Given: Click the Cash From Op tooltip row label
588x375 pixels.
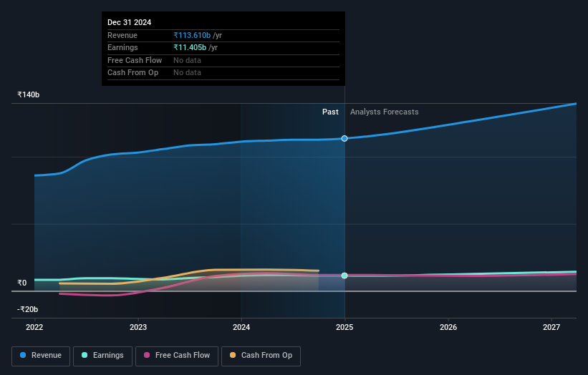Looking at the screenshot, I should (132, 73).
